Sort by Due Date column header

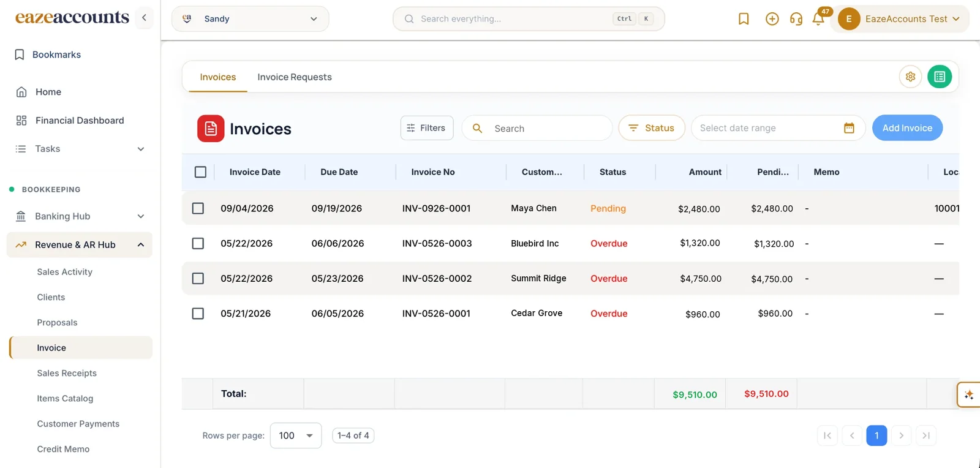339,172
